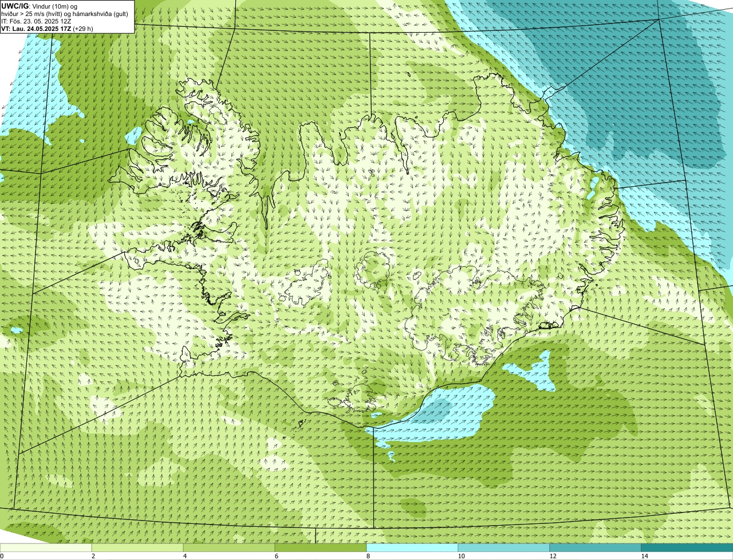Click the teal 12–14 m/s legend swatch
The width and height of the screenshot is (733, 560).
click(x=596, y=547)
